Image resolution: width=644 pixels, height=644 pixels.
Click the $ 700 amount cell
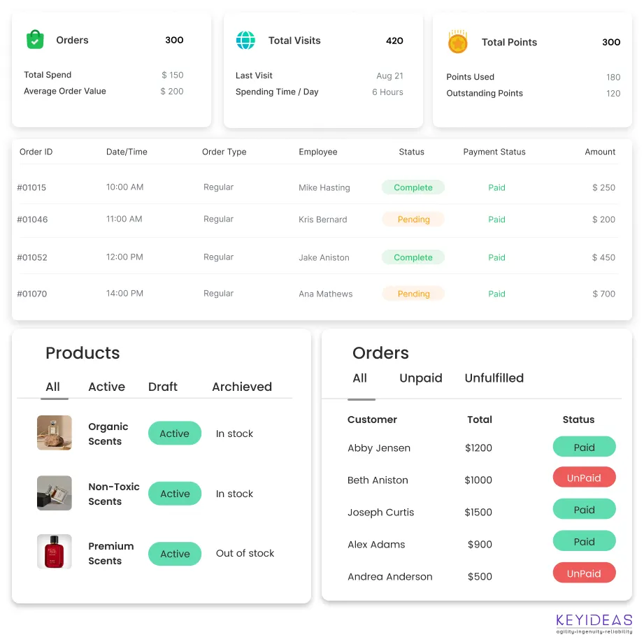click(x=603, y=294)
